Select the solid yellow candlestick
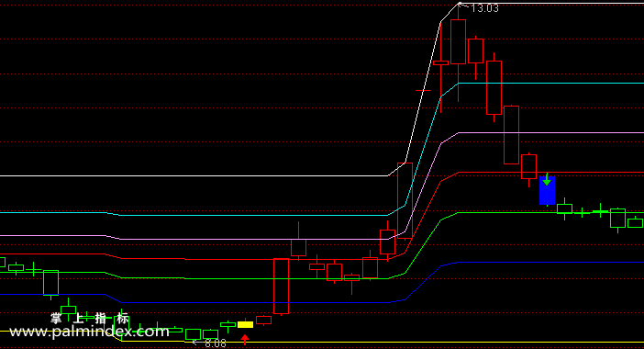Image resolution: width=644 pixels, height=349 pixels. click(245, 324)
